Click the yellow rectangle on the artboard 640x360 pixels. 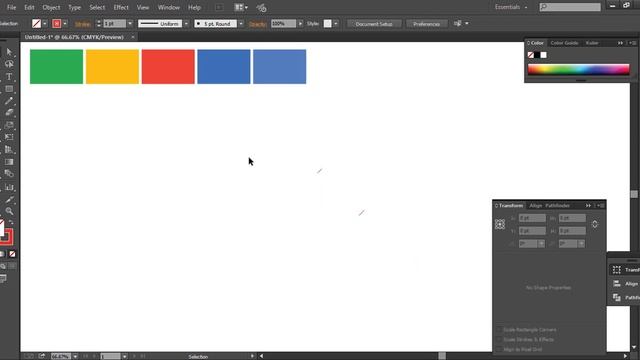click(x=112, y=67)
